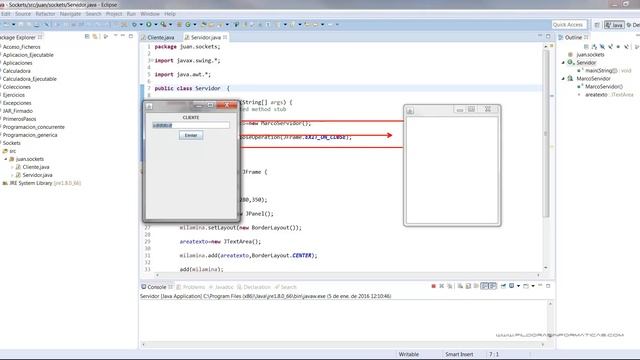Select Calculadora_Ejecutable project

pyautogui.click(x=29, y=79)
